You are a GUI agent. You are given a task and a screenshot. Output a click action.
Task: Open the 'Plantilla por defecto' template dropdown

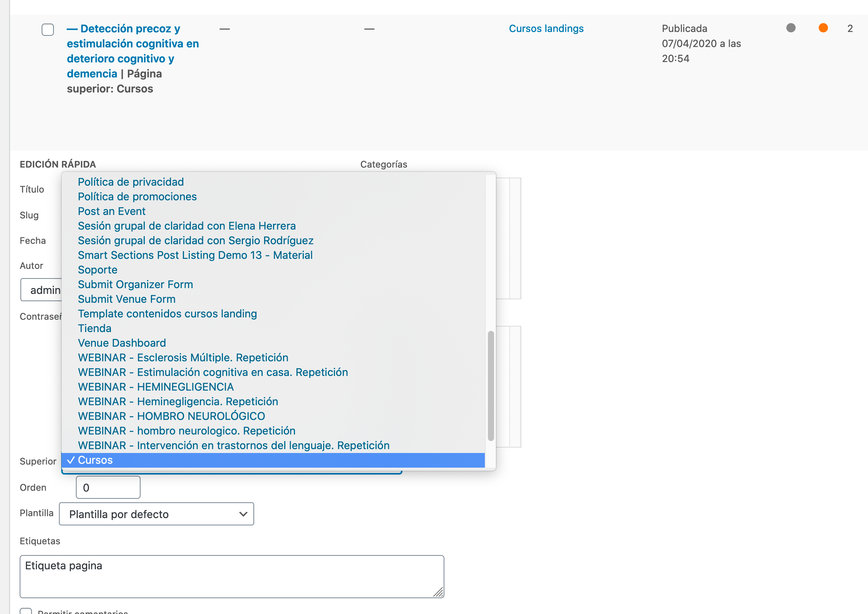(x=156, y=514)
